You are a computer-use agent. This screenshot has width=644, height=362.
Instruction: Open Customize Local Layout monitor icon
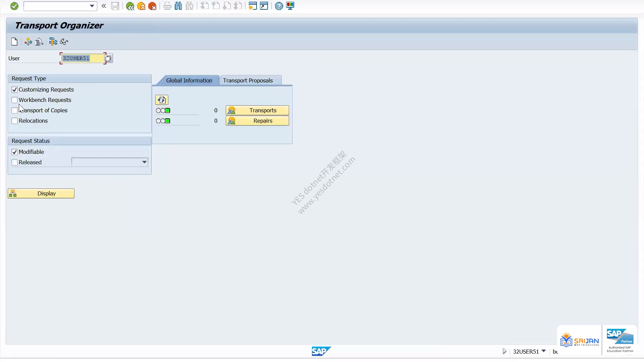click(x=290, y=6)
